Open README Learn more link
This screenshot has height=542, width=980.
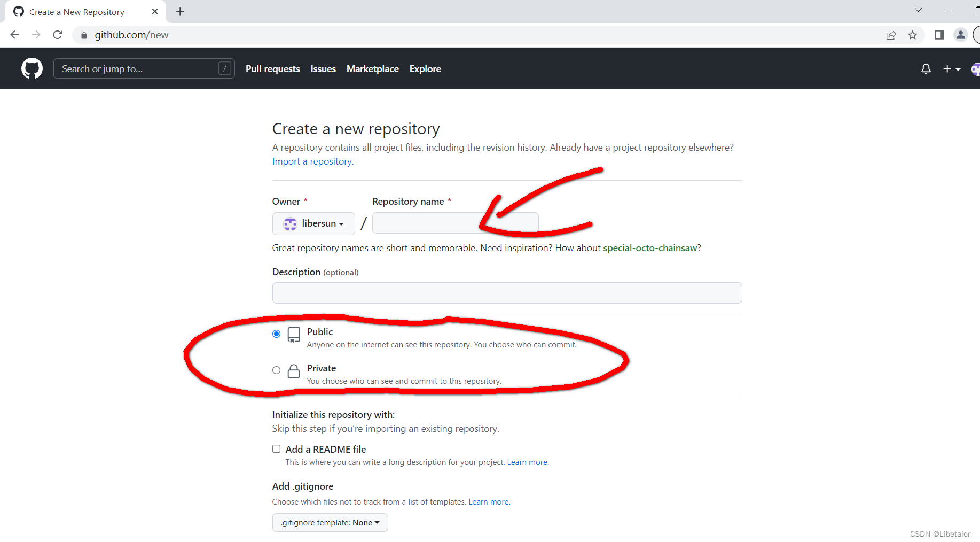(527, 462)
